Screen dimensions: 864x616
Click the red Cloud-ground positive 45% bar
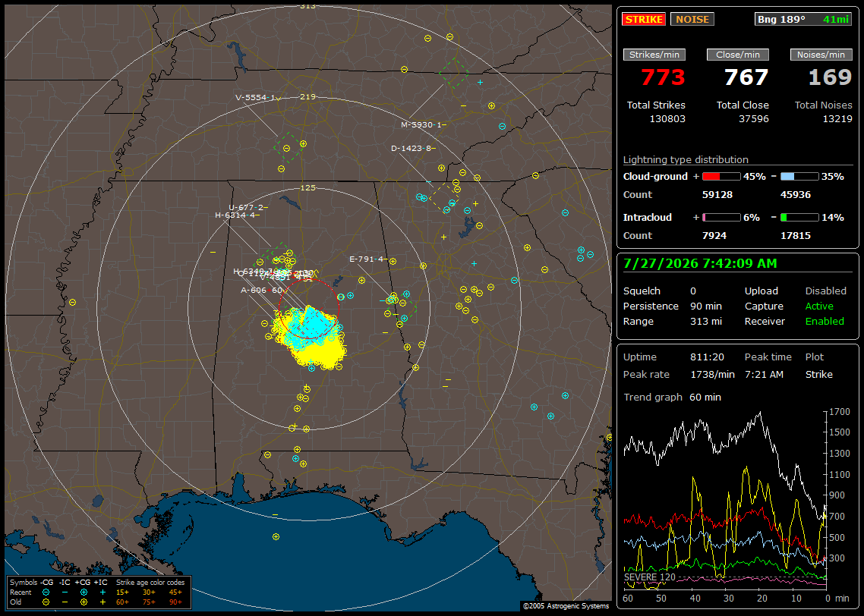point(721,177)
